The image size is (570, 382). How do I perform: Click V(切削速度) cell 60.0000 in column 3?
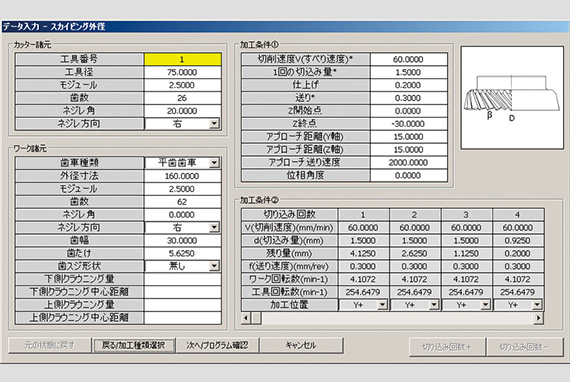tap(466, 228)
